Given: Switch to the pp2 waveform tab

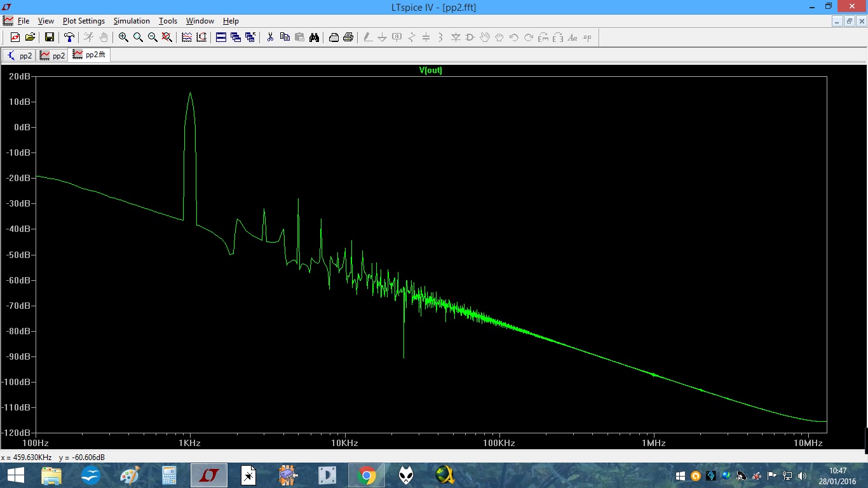Looking at the screenshot, I should (52, 55).
